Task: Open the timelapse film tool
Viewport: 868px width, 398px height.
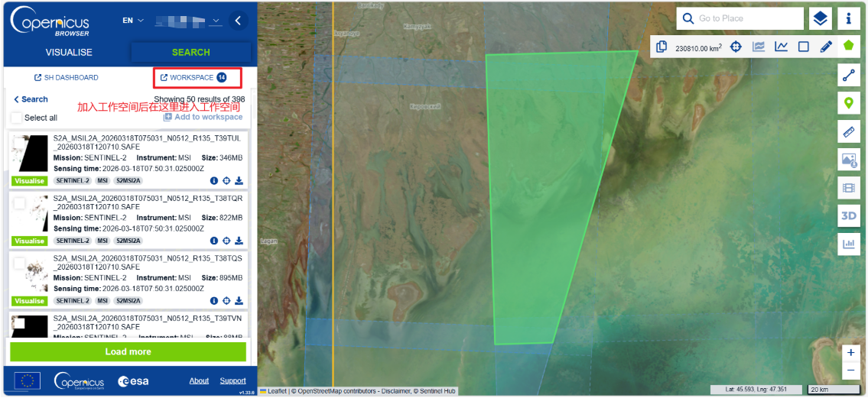Action: point(849,188)
